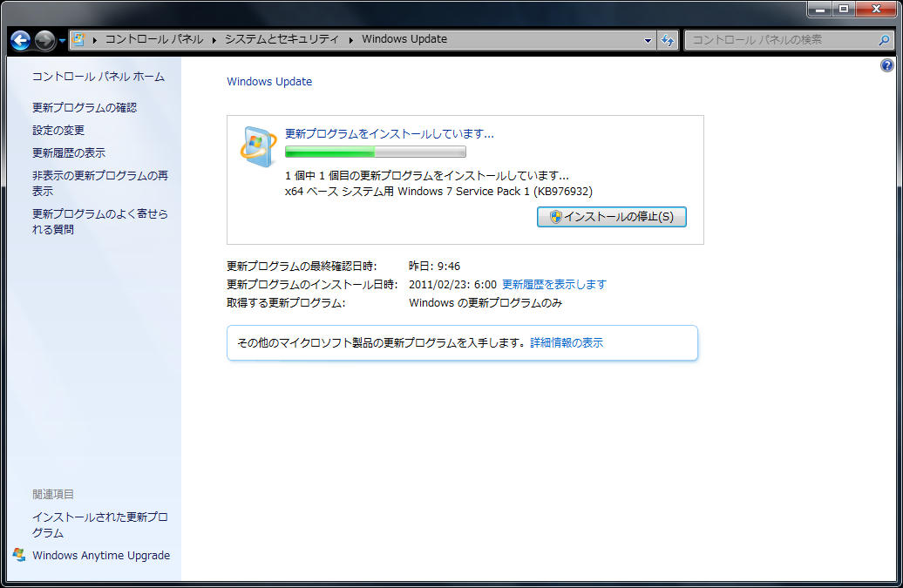Expand the chevron after コントロール パネル

pos(214,40)
